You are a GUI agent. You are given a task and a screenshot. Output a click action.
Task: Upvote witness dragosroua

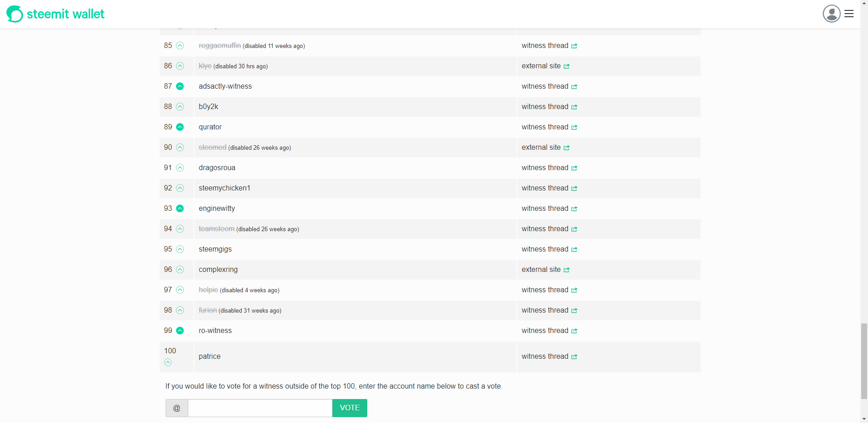coord(180,168)
